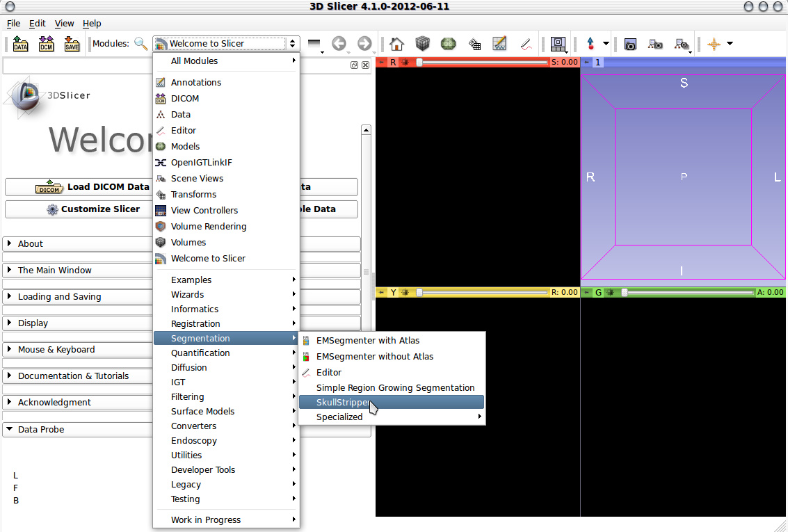Screen dimensions: 788x532
Task: Click the module search magnifier icon
Action: [x=141, y=44]
